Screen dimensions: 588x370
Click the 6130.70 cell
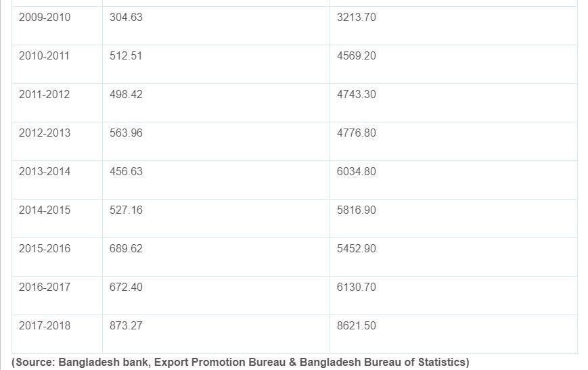[x=356, y=287]
